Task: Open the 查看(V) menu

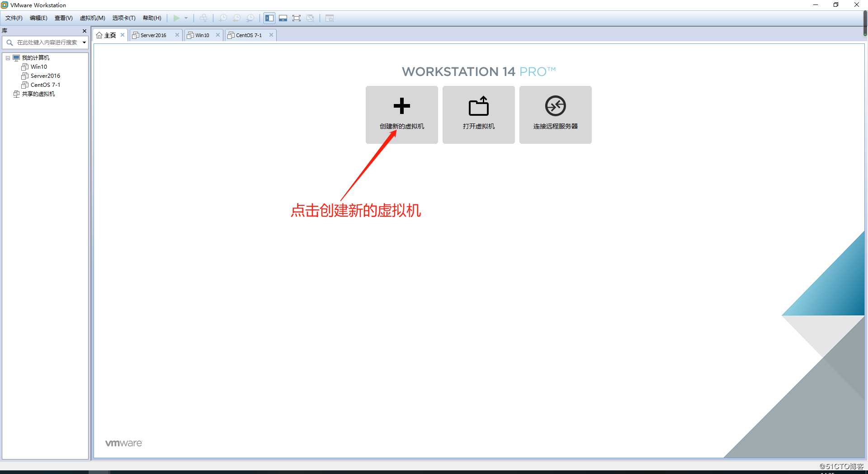Action: coord(63,18)
